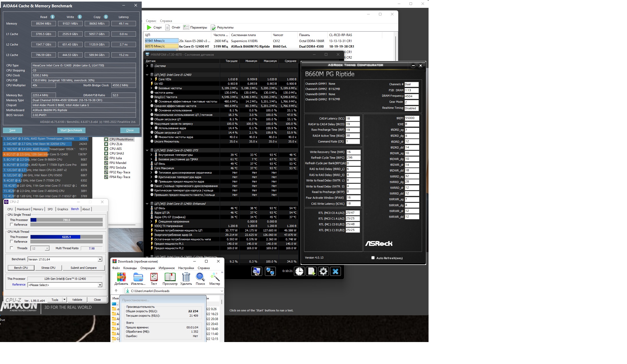Click the WinRAR Добавить (Add) icon
The width and height of the screenshot is (627, 364).
121,277
